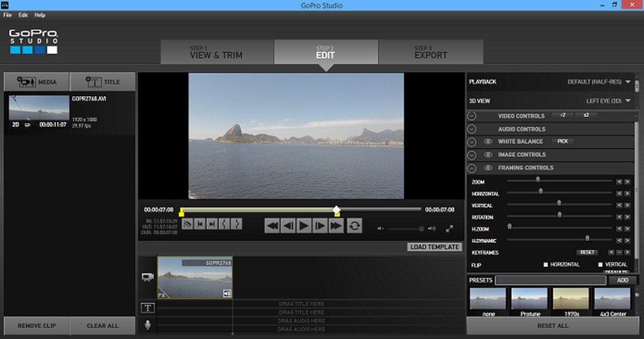Toggle White Balance eye visibility
The width and height of the screenshot is (644, 339).
point(488,141)
